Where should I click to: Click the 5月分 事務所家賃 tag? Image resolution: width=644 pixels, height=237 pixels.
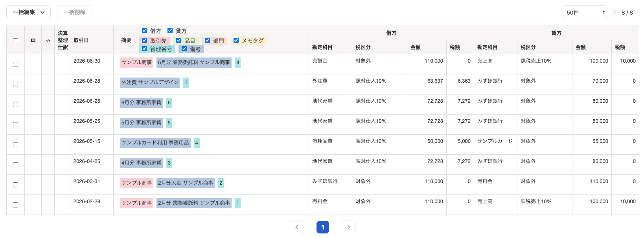pos(142,122)
